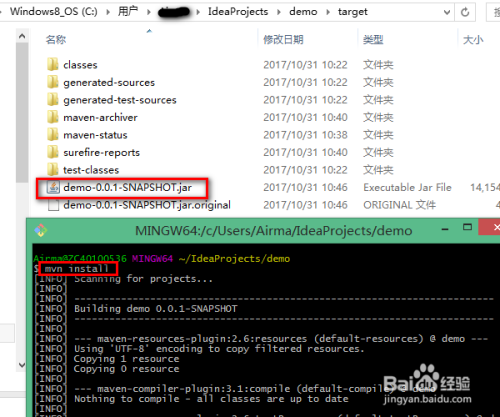
Task: Select target segment in address bar
Action: (x=352, y=12)
